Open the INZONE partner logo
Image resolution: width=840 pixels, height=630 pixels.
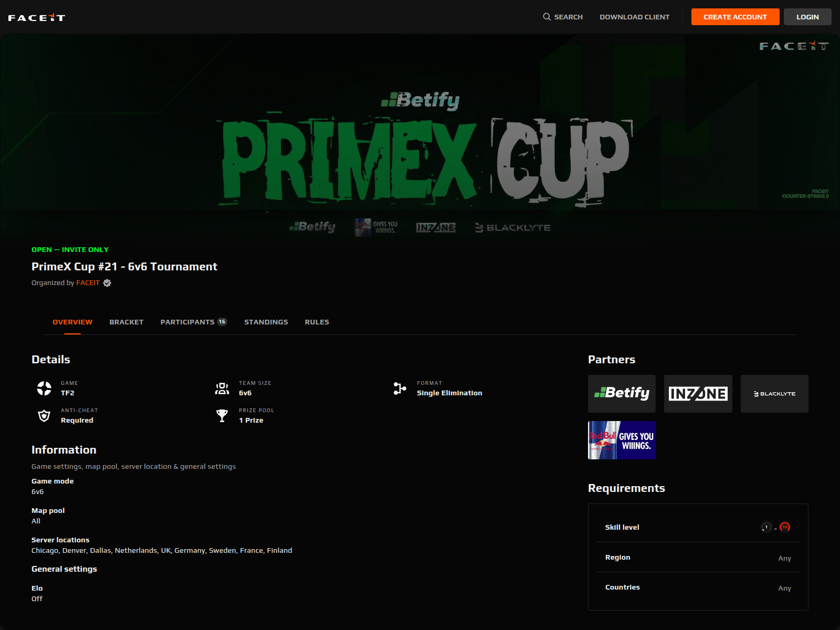point(698,394)
